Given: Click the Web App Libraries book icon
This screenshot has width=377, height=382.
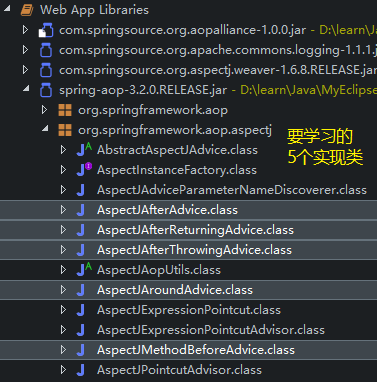Looking at the screenshot, I should tap(27, 10).
